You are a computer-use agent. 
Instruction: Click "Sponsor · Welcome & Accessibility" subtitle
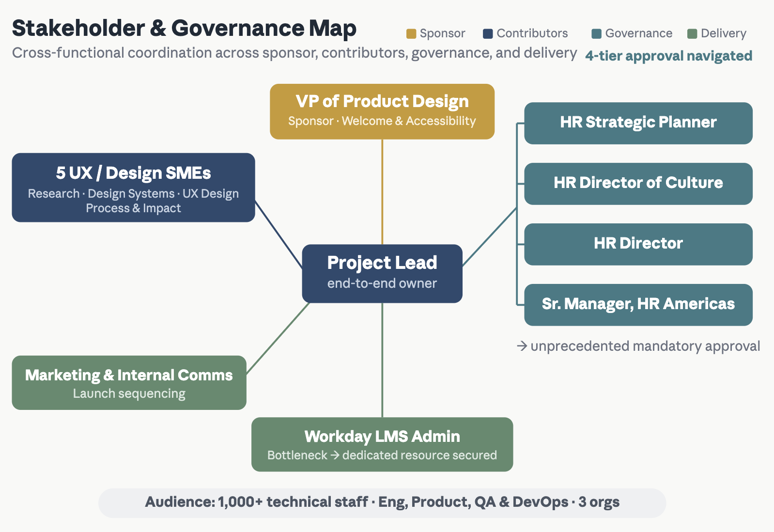coord(382,121)
